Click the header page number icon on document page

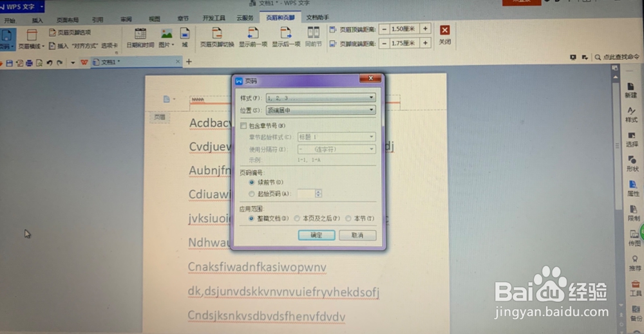(x=167, y=99)
